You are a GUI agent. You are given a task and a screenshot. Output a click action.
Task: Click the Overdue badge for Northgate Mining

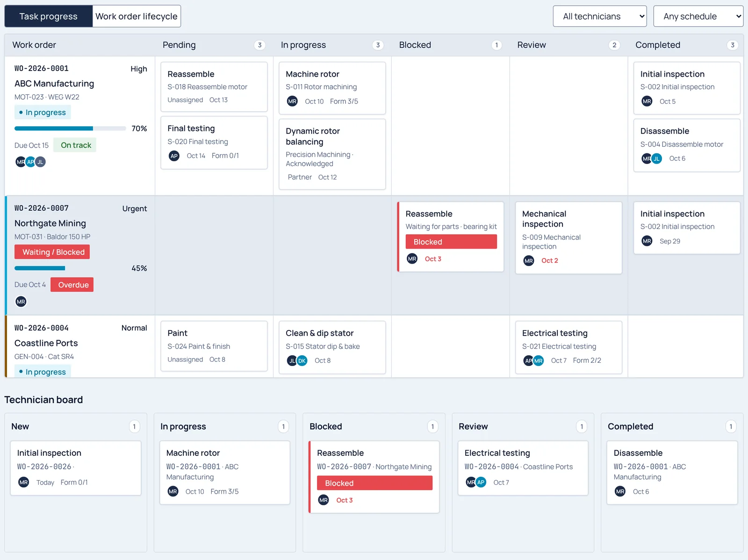click(x=72, y=285)
